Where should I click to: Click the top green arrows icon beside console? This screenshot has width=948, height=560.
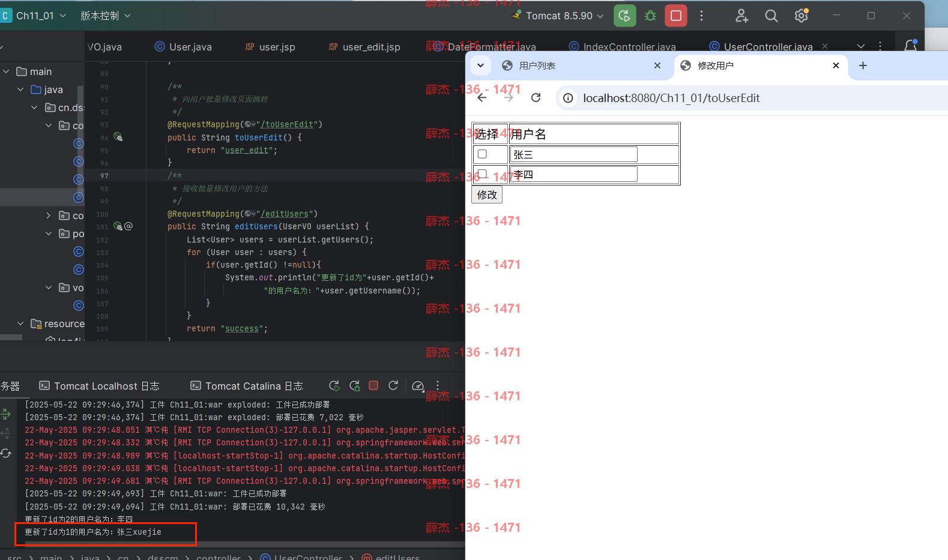click(x=6, y=414)
